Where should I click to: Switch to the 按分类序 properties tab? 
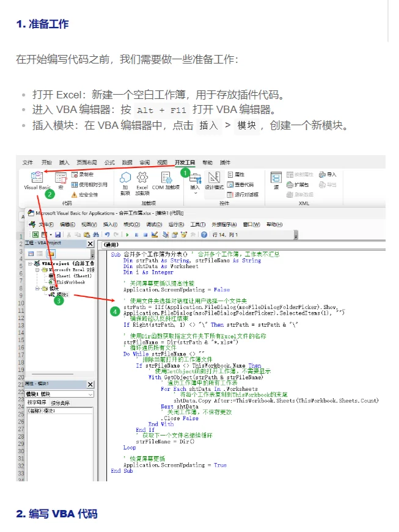pos(60,403)
